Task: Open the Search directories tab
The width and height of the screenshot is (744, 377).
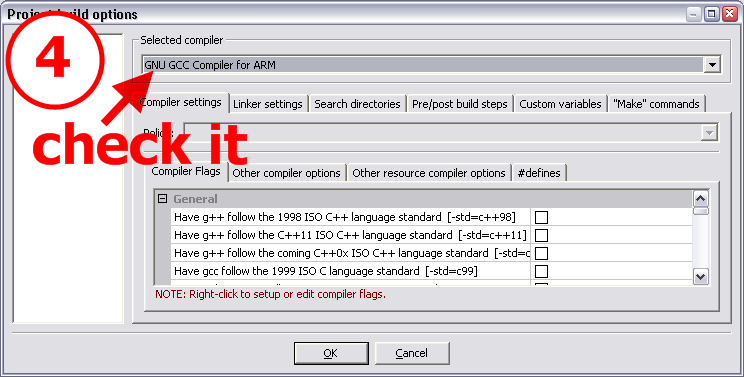Action: (357, 104)
